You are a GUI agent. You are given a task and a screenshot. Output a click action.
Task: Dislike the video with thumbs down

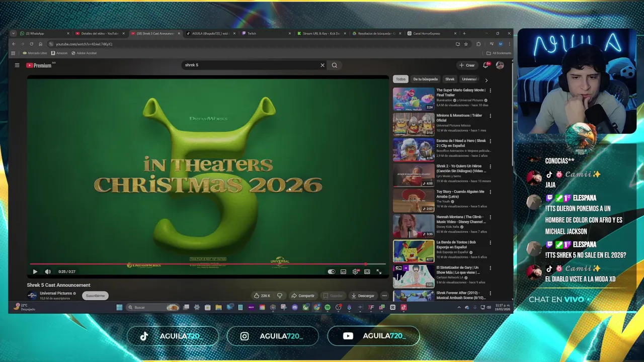[x=280, y=296]
